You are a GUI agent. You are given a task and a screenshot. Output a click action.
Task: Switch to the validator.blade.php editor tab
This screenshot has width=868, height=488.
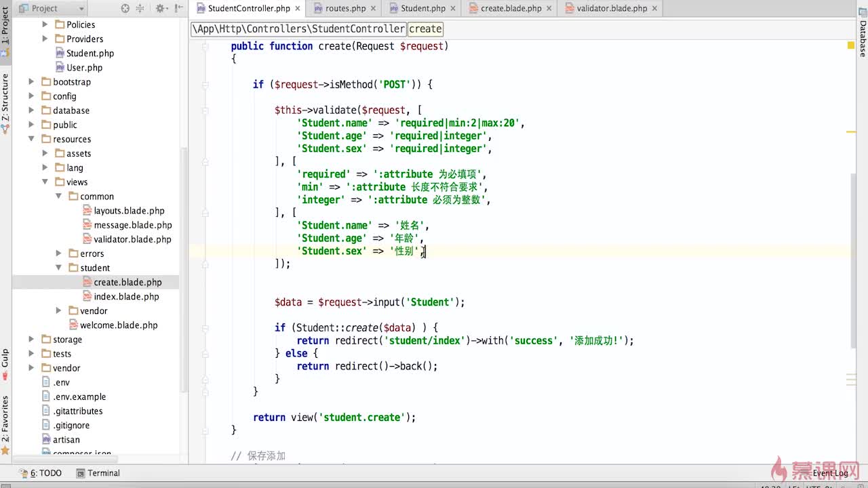click(x=612, y=9)
